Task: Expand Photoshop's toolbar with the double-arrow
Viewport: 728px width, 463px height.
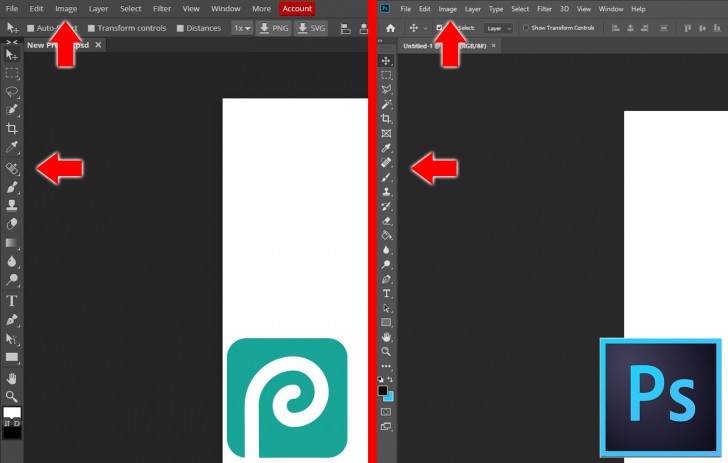Action: [x=380, y=41]
